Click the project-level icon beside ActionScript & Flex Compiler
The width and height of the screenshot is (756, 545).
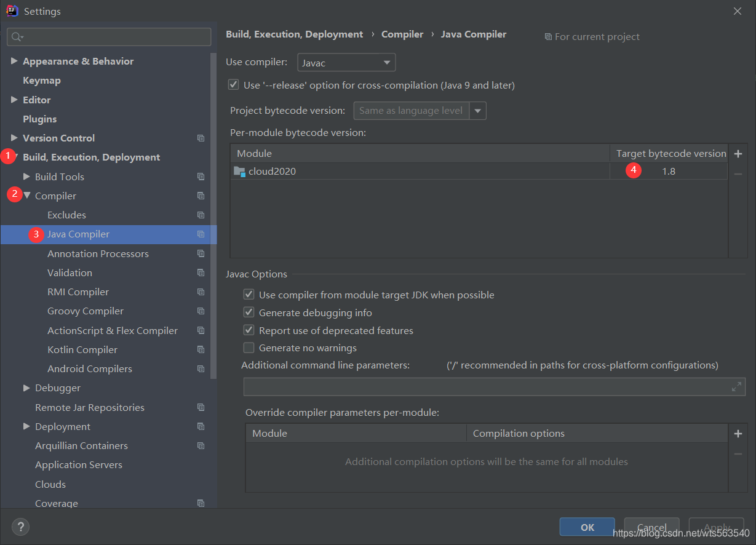pos(201,330)
